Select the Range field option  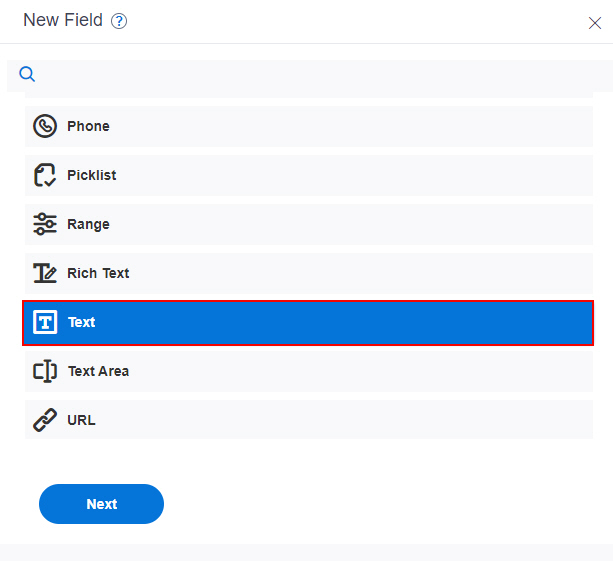(x=309, y=224)
